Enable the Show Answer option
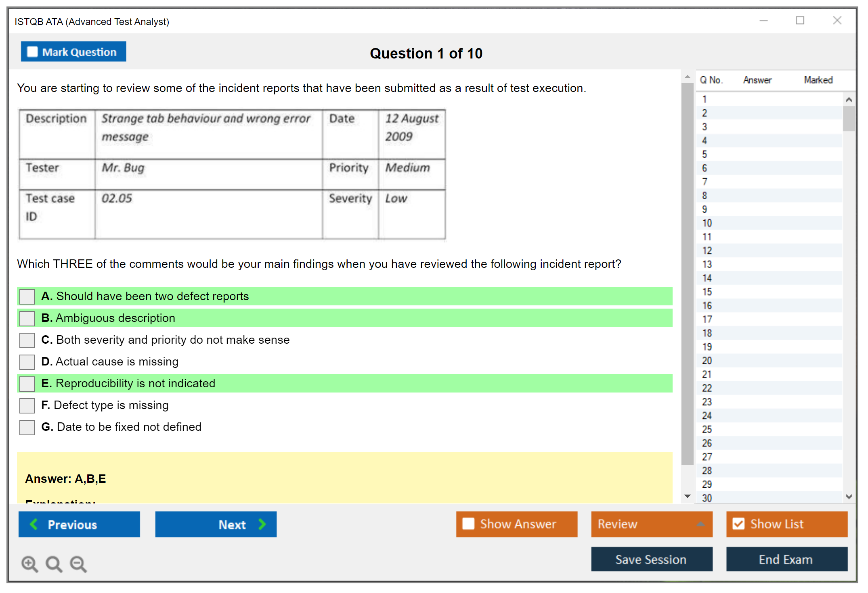This screenshot has height=593, width=868. [468, 524]
